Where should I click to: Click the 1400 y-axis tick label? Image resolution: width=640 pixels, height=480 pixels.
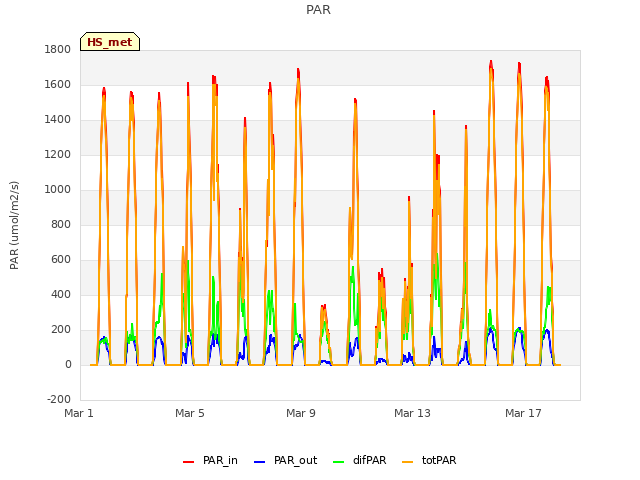pyautogui.click(x=58, y=120)
